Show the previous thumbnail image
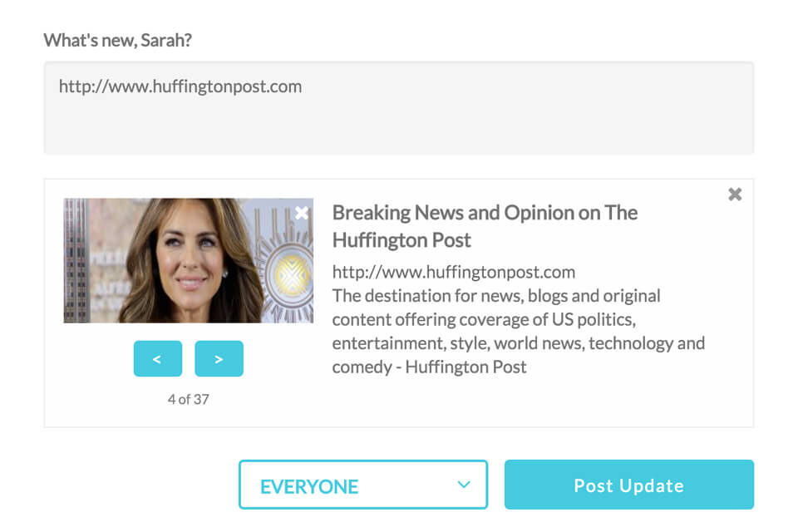Screen dimensions: 798x532 click(157, 359)
